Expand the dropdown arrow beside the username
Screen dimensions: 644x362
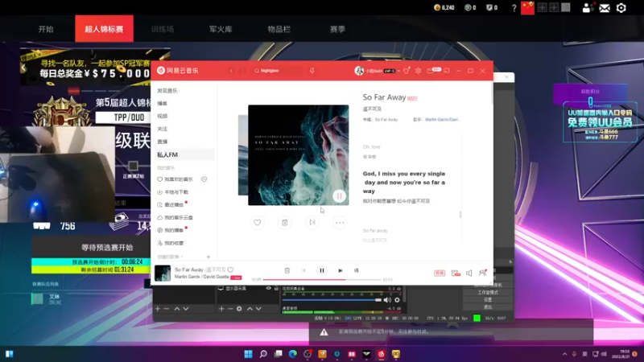(398, 71)
